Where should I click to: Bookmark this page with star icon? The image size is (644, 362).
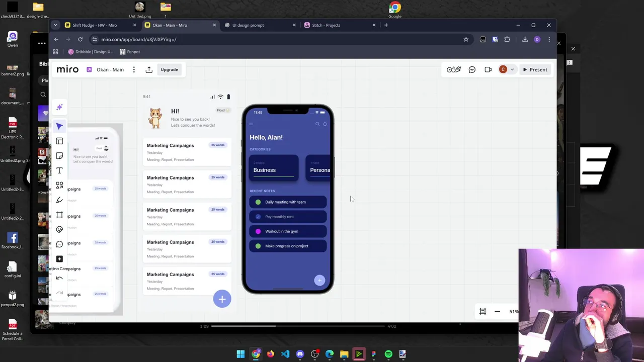[466, 39]
